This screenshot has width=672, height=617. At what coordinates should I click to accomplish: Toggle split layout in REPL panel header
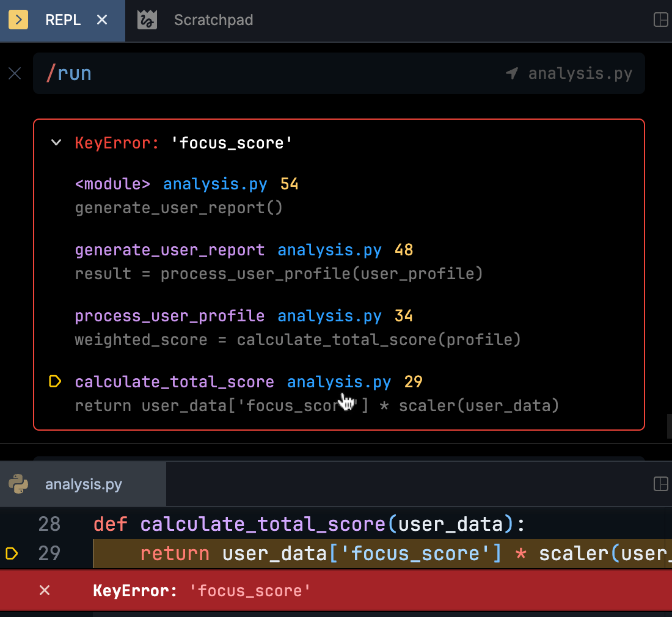click(660, 20)
